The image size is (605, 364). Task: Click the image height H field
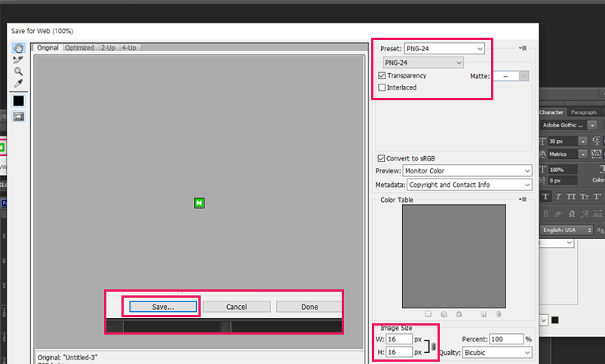pyautogui.click(x=399, y=352)
